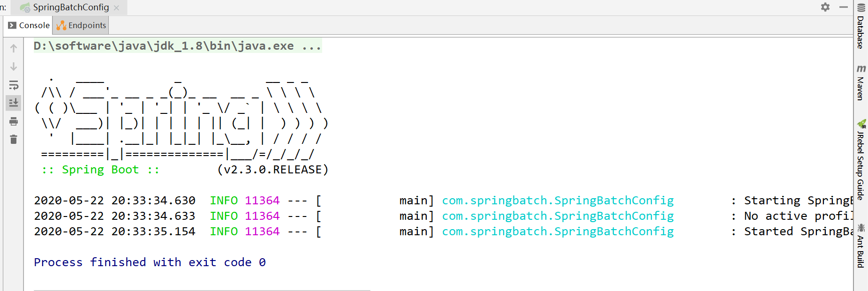Viewport: 868px width, 291px height.
Task: Switch to the Console tab
Action: (29, 25)
